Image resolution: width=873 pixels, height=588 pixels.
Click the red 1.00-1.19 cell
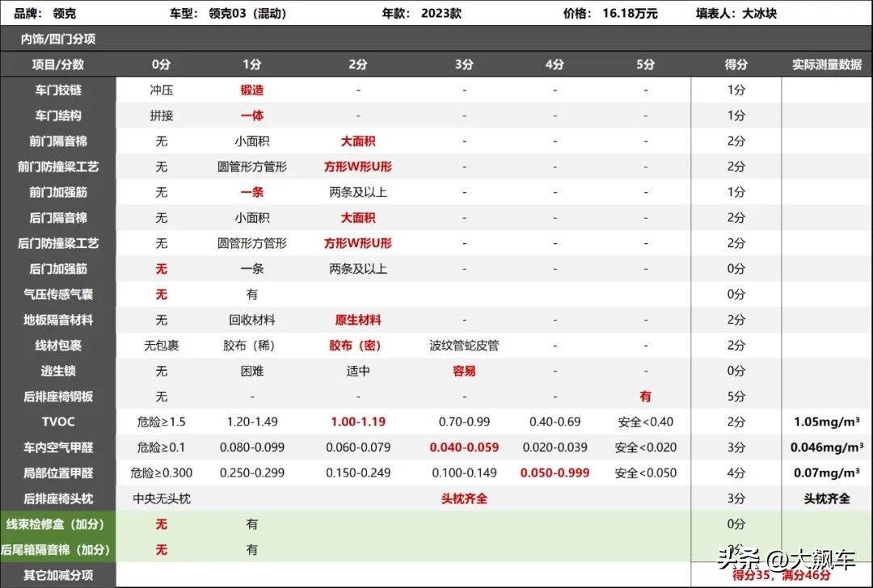(357, 422)
